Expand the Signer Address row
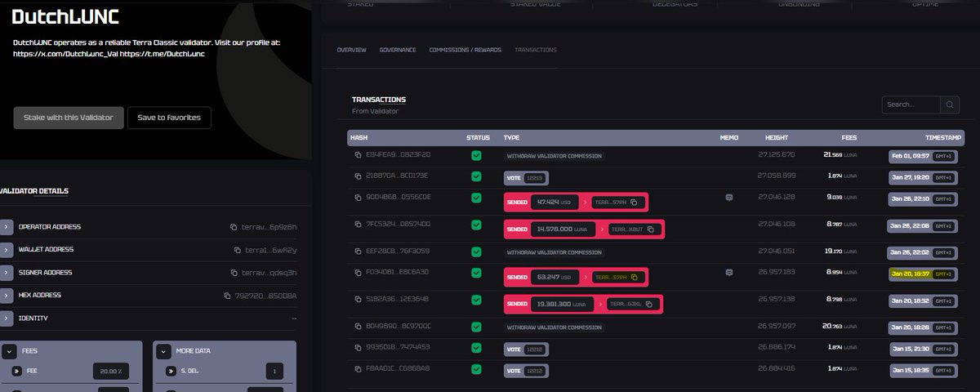Image resolution: width=980 pixels, height=392 pixels. 6,273
